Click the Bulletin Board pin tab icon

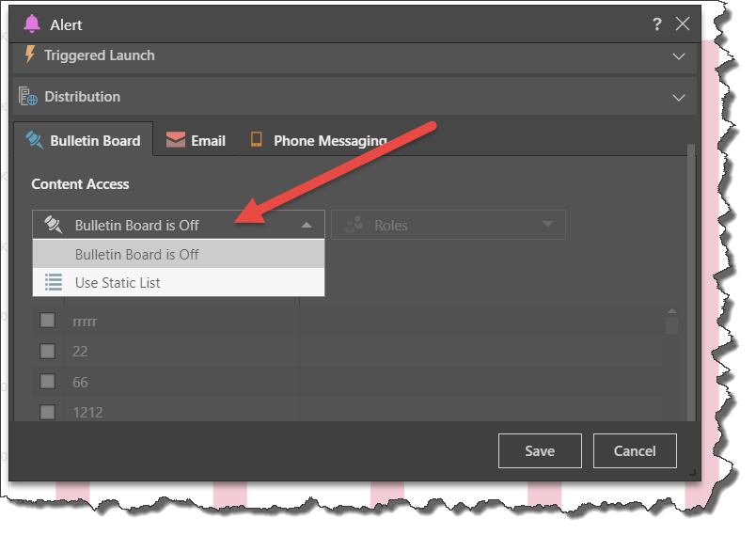pos(35,140)
